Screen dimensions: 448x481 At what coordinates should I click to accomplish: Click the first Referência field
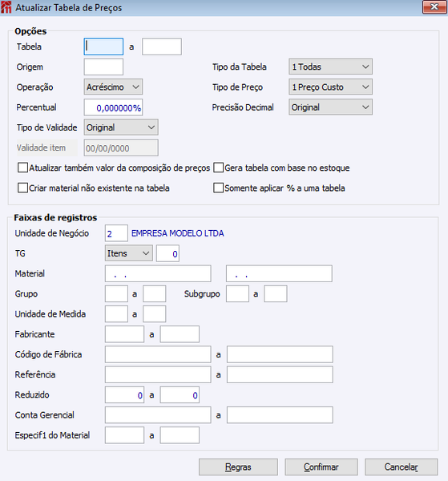[x=158, y=374]
